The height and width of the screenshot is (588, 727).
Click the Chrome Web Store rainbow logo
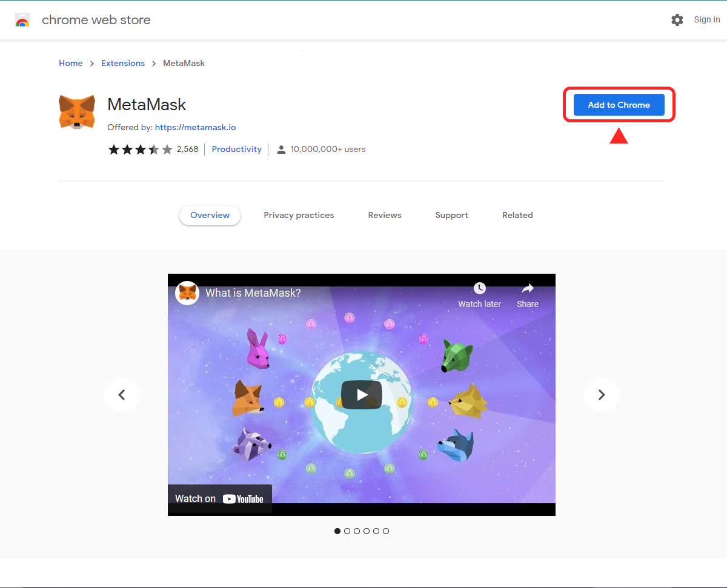[22, 20]
